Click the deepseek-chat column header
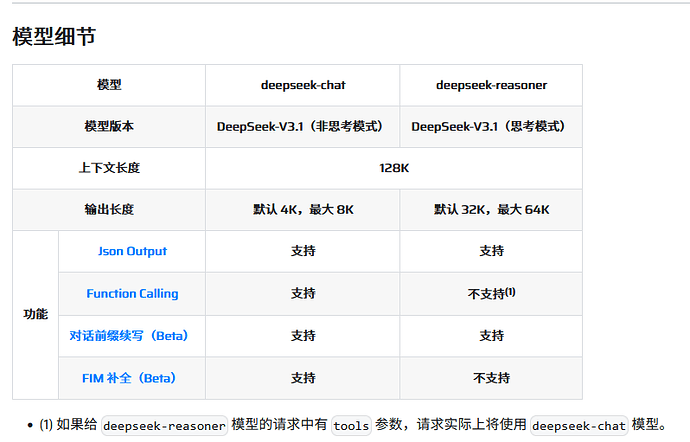This screenshot has width=690, height=442. point(303,85)
